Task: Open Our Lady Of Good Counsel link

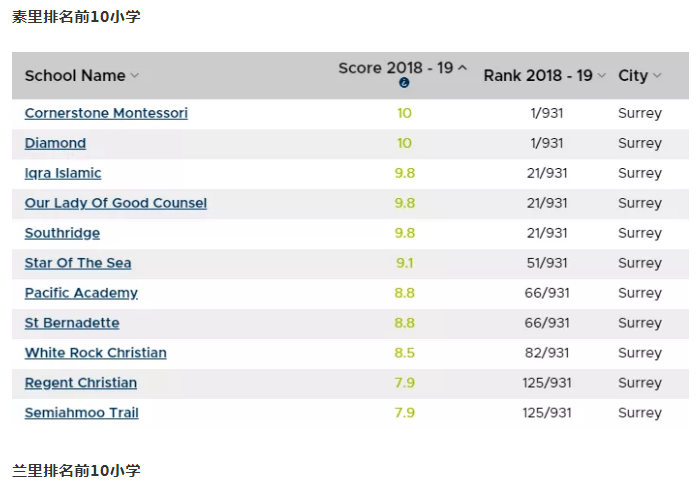Action: tap(116, 203)
